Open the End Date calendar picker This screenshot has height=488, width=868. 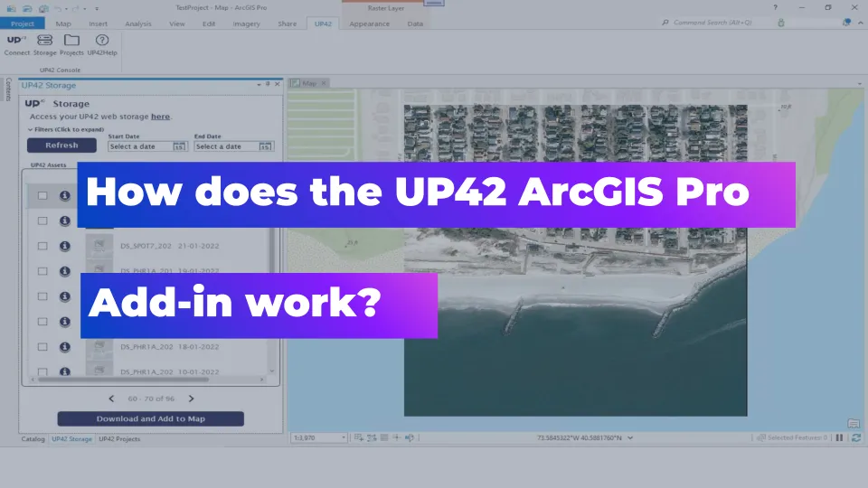(265, 146)
